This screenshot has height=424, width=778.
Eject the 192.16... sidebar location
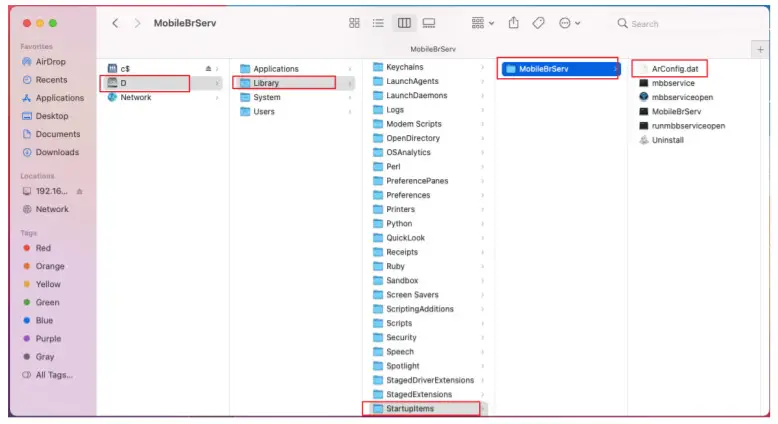pyautogui.click(x=79, y=191)
